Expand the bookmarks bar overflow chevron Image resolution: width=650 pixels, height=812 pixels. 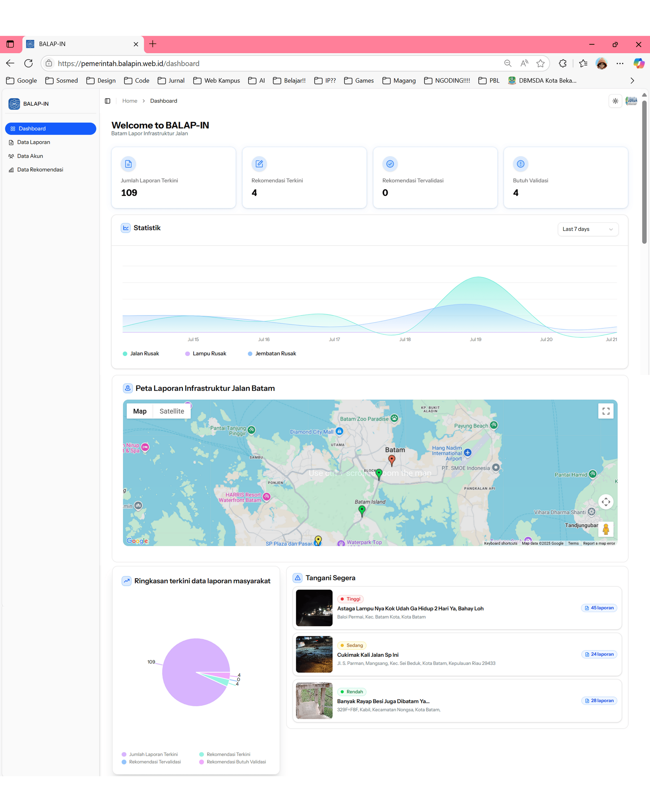click(632, 81)
